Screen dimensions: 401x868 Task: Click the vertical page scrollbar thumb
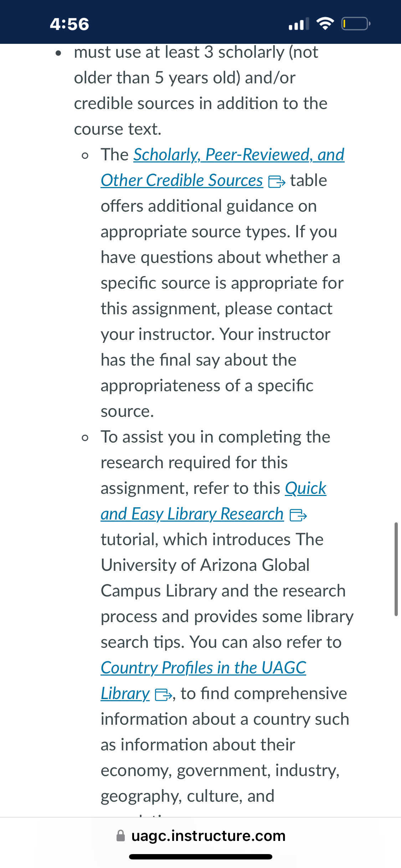(x=396, y=569)
